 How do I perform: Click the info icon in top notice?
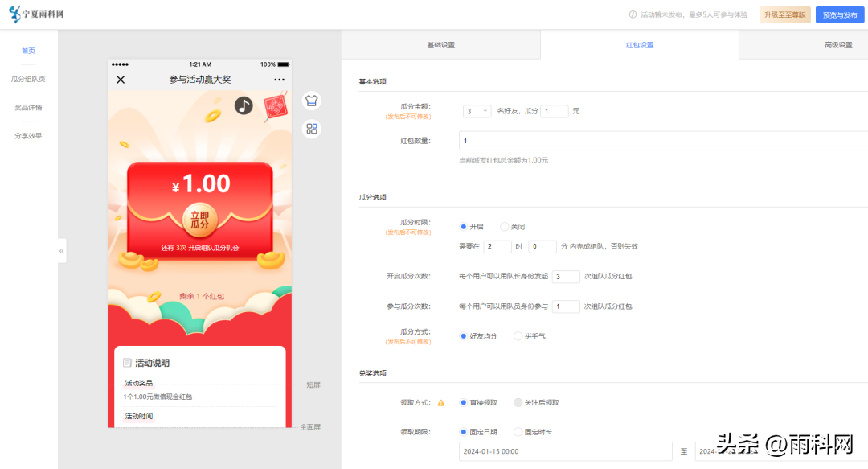tap(633, 14)
